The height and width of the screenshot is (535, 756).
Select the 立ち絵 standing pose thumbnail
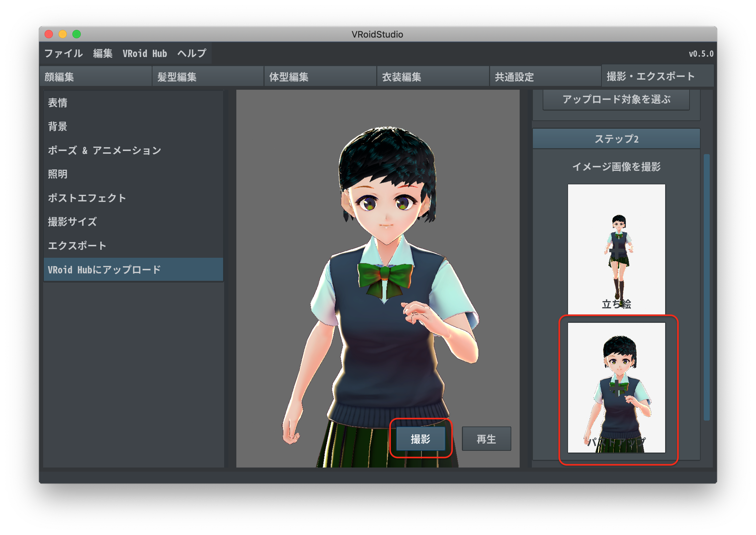tap(616, 243)
